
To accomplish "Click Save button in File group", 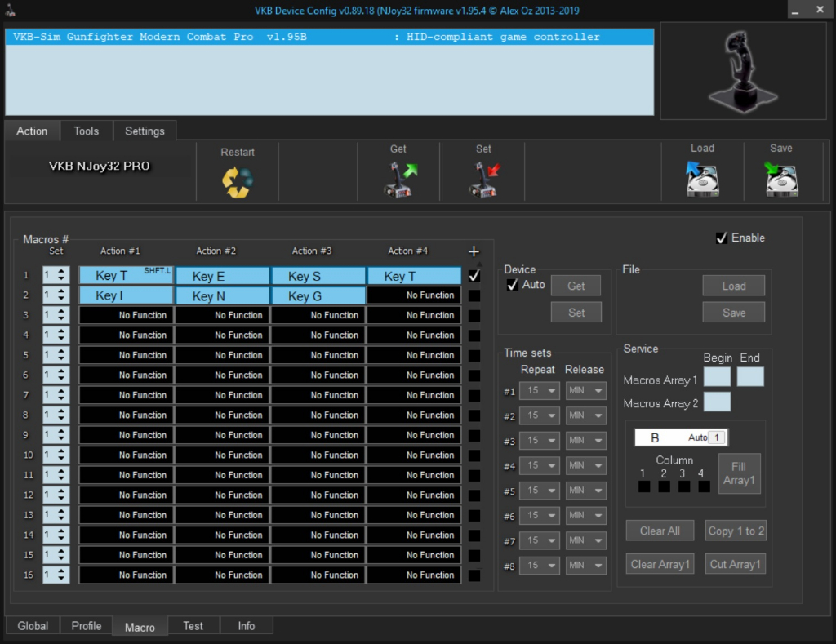I will pyautogui.click(x=734, y=313).
